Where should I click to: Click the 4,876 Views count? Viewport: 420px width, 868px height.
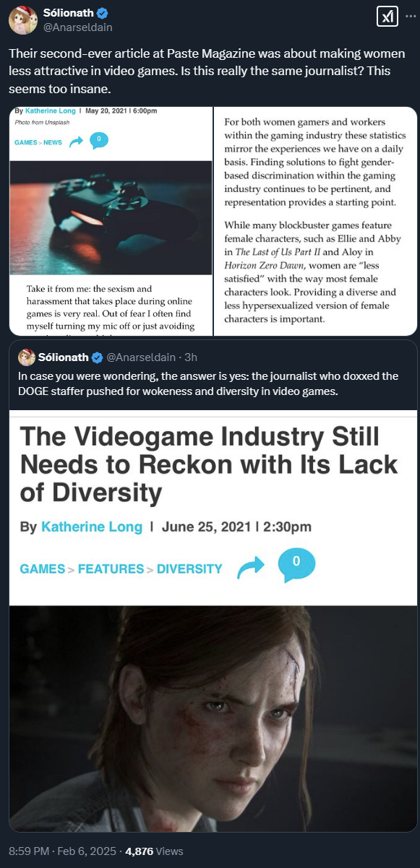tap(154, 851)
